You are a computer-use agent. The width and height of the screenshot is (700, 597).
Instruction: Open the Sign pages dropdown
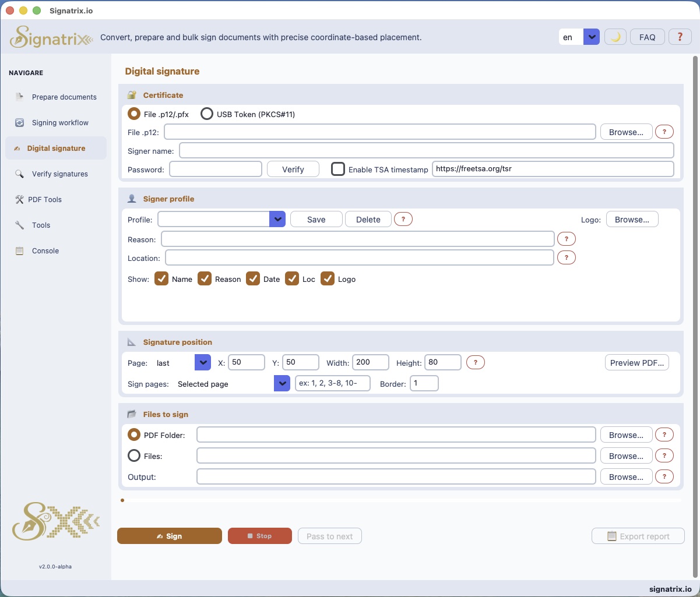click(x=282, y=383)
